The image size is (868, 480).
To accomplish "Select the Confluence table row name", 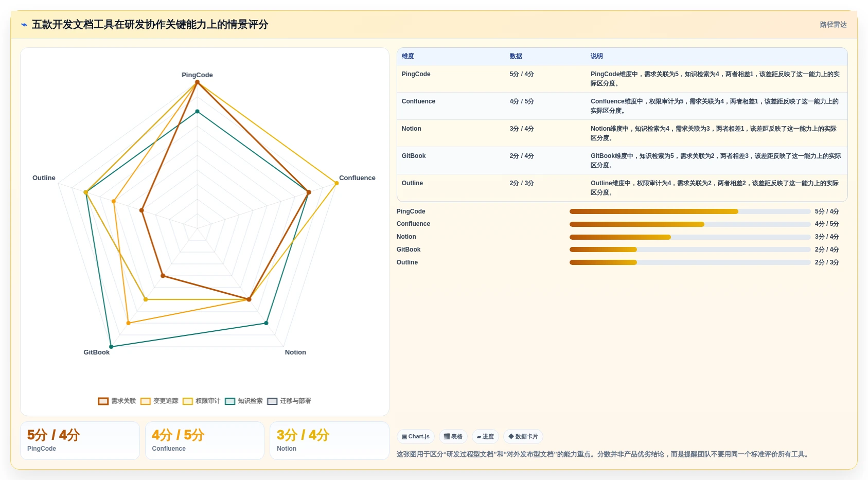I will click(418, 101).
